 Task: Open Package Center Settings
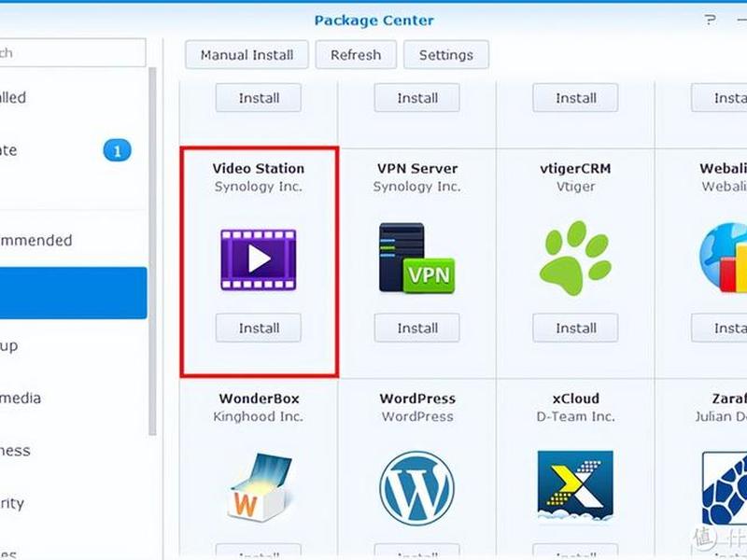[446, 55]
